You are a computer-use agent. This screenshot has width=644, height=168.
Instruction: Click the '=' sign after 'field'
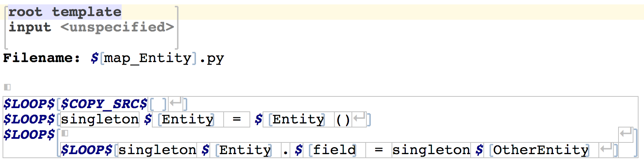point(379,150)
